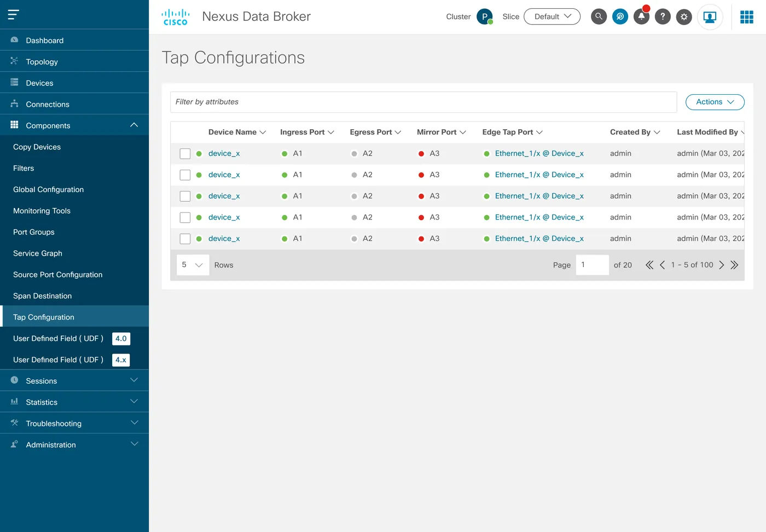Select the second device_x row checkbox
This screenshot has width=766, height=532.
click(185, 175)
